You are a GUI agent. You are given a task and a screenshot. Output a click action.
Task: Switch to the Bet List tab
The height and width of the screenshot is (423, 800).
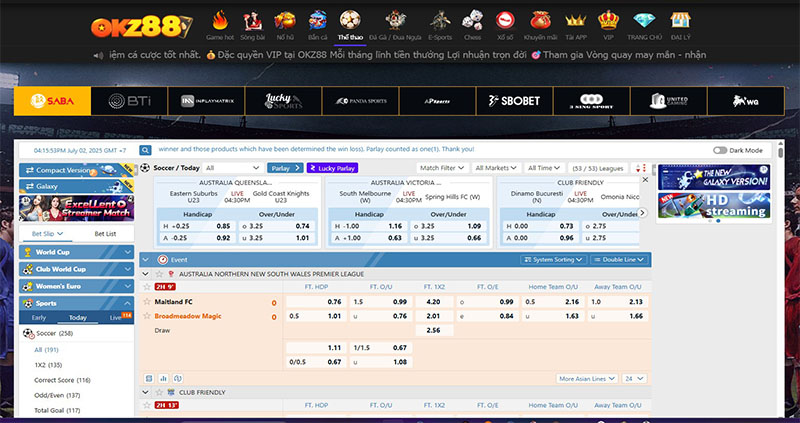pos(105,233)
